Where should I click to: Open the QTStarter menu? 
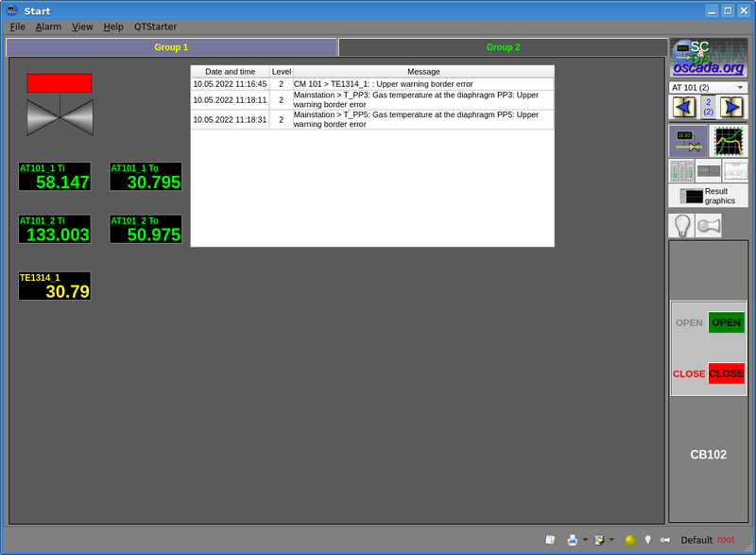155,27
